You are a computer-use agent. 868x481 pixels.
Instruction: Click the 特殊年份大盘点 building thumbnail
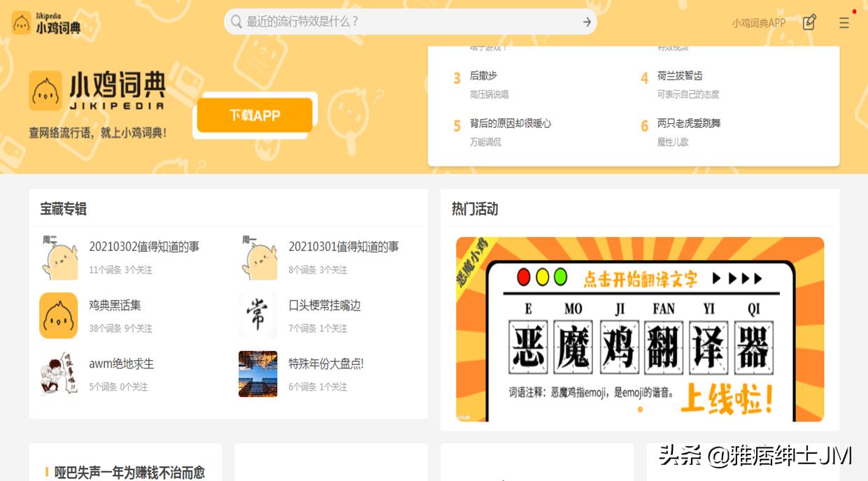pyautogui.click(x=258, y=374)
